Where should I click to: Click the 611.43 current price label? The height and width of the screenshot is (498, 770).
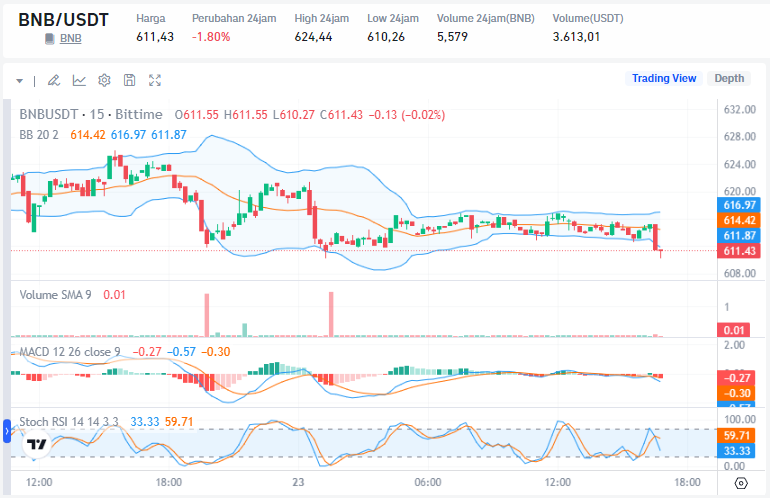[x=739, y=251]
